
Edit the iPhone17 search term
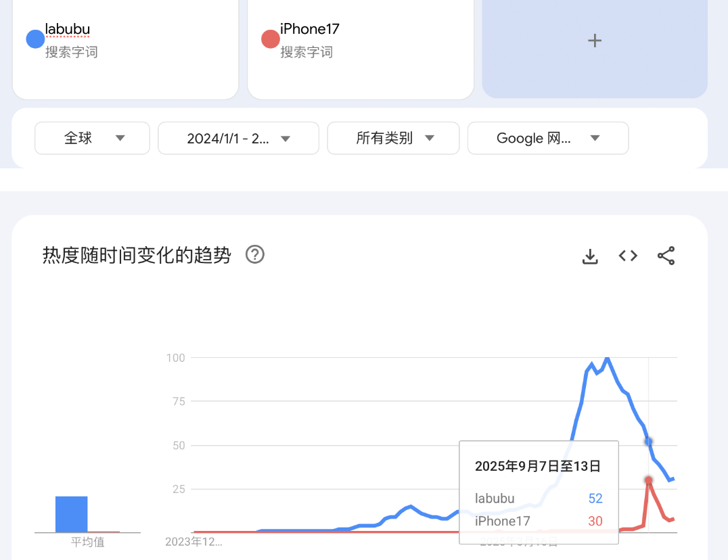310,29
